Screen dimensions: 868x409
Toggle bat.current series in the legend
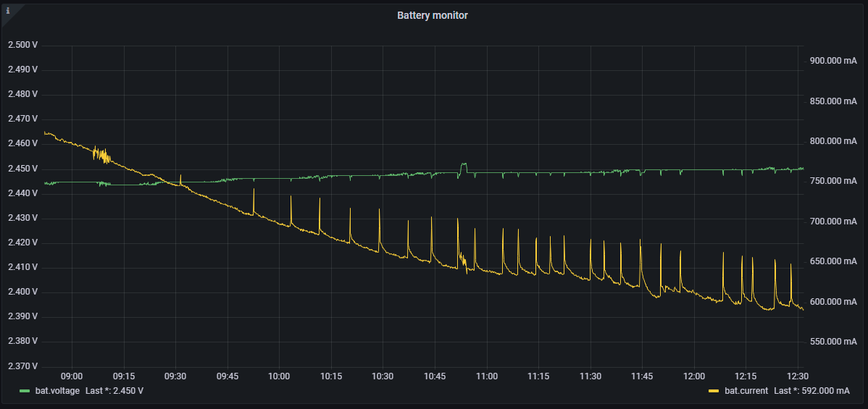click(x=746, y=391)
